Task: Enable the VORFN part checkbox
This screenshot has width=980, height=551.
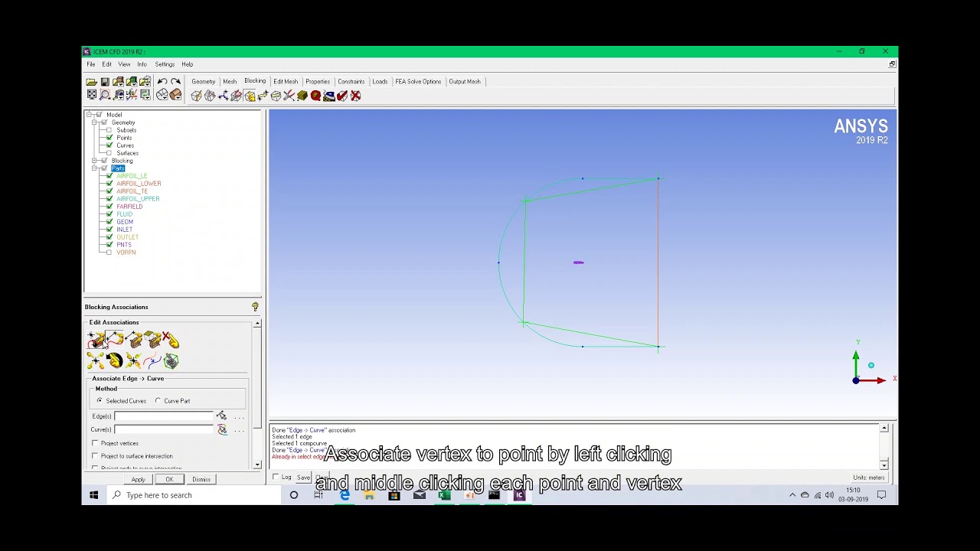Action: (x=109, y=253)
